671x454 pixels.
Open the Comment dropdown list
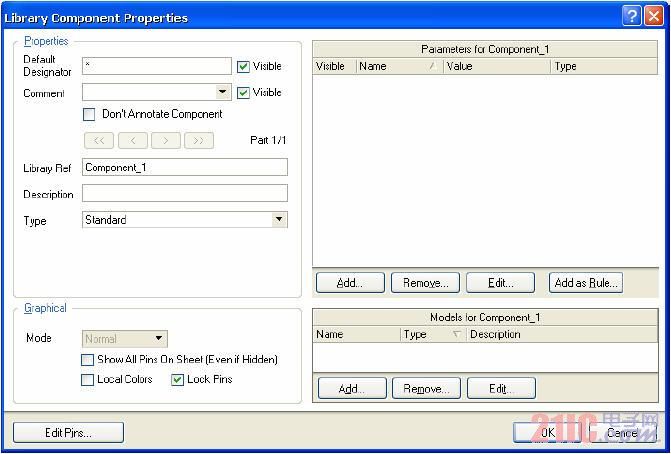223,93
